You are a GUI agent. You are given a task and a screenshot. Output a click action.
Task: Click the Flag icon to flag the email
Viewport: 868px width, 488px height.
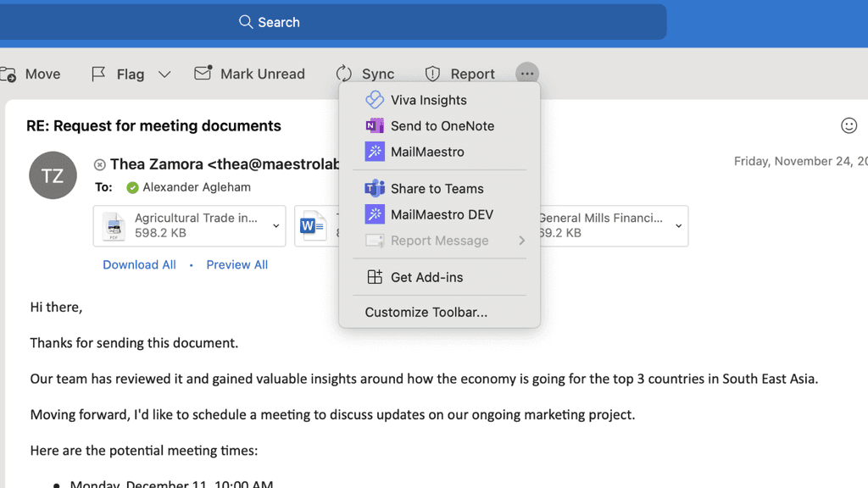[99, 74]
